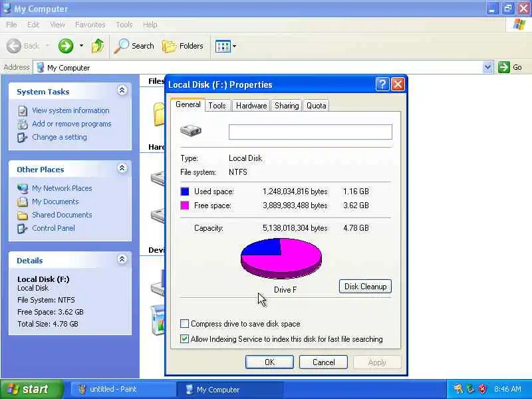Screen dimensions: 532x399
Task: Open the Help menu
Action: [150, 25]
